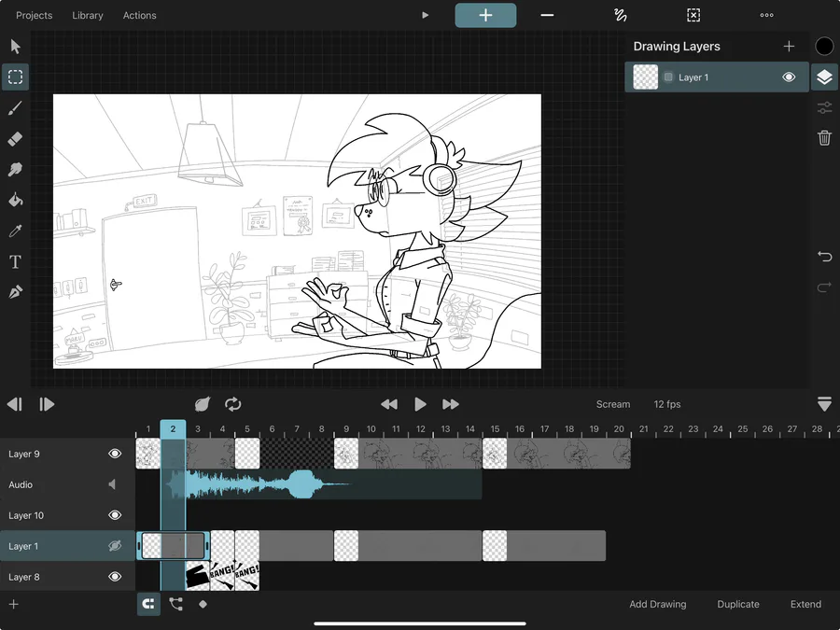840x630 pixels.
Task: Select the Eraser tool
Action: click(15, 139)
